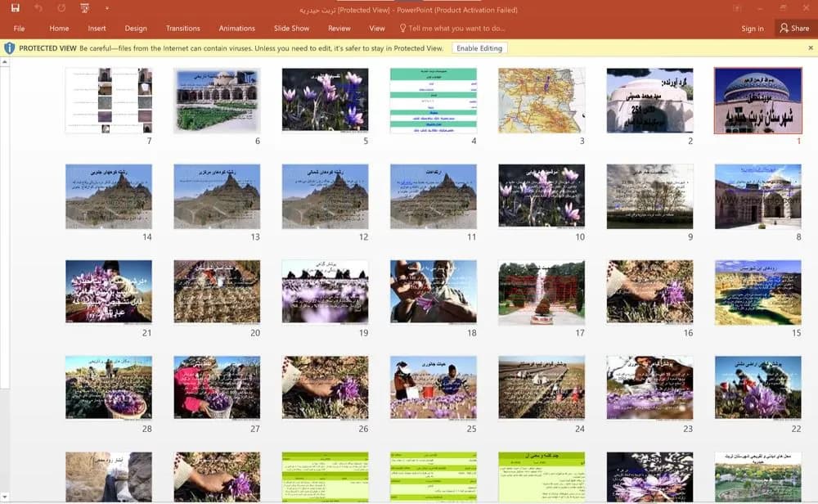Open the Animations tab

click(237, 28)
